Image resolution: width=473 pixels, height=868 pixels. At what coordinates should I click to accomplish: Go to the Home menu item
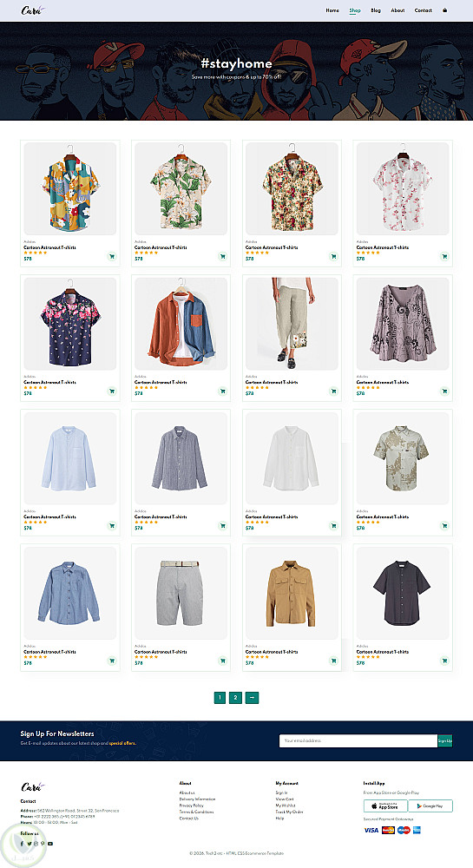(x=332, y=10)
